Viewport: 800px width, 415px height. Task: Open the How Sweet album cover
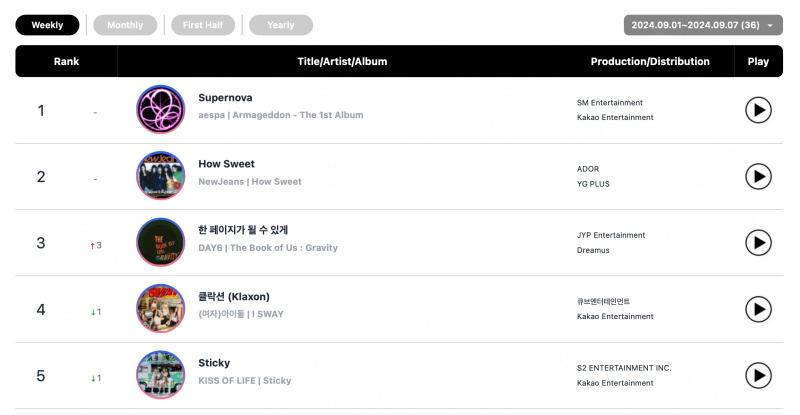[x=161, y=176]
